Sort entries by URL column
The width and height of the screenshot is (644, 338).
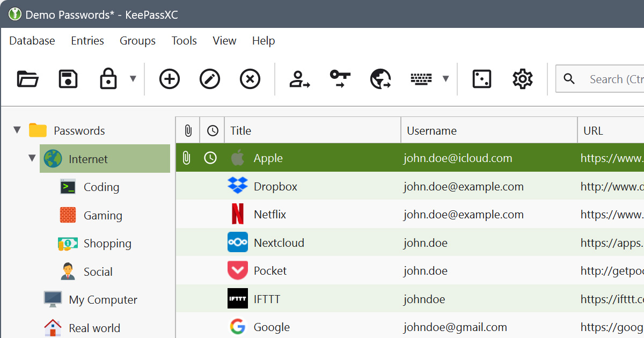click(611, 130)
